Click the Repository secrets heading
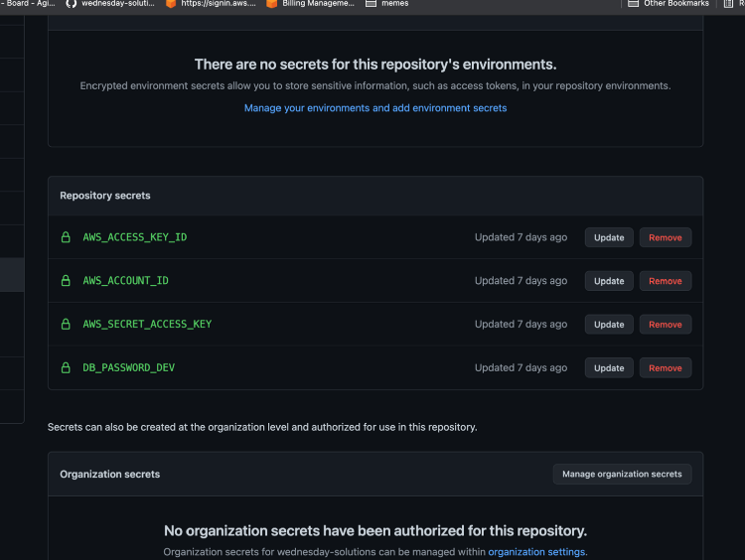Image resolution: width=745 pixels, height=560 pixels. pos(105,196)
